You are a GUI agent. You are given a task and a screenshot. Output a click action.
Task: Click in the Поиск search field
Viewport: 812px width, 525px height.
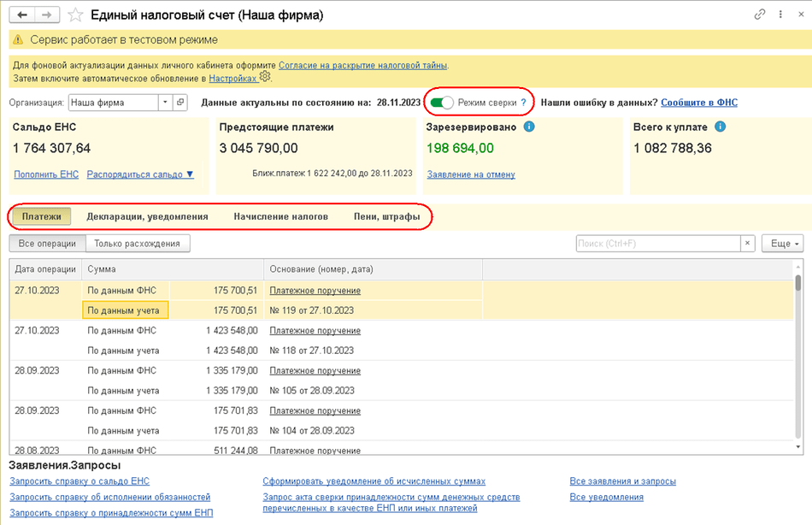(656, 244)
